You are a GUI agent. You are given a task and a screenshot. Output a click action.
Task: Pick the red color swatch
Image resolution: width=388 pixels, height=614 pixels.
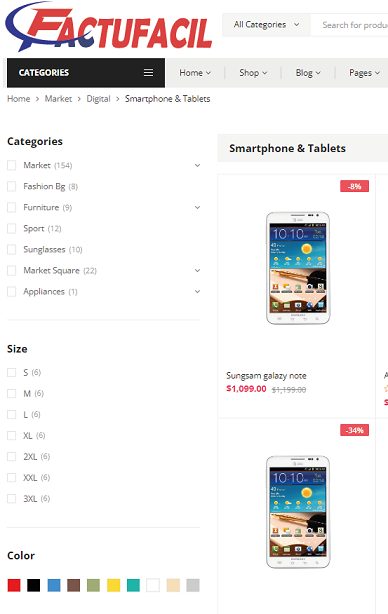tap(14, 585)
